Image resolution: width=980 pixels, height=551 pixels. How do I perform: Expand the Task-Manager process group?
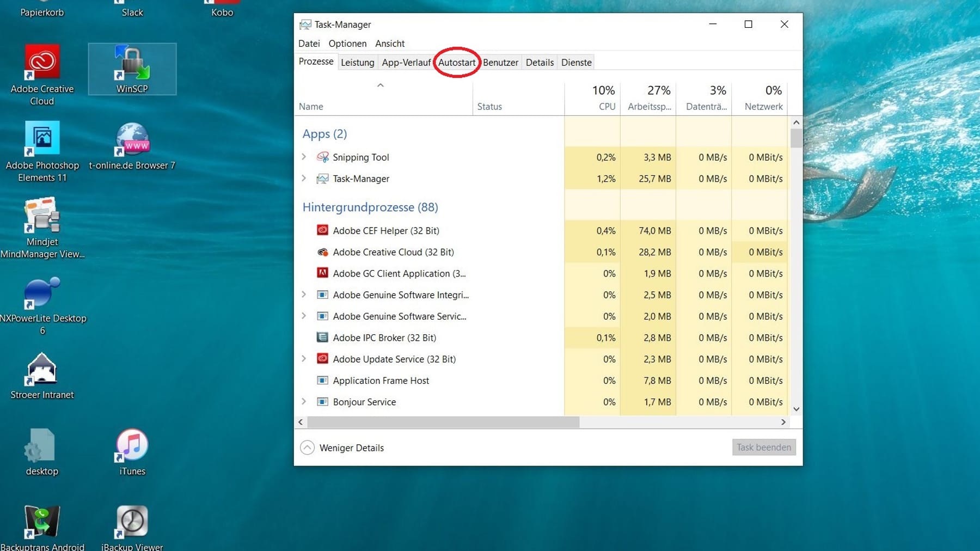tap(304, 178)
